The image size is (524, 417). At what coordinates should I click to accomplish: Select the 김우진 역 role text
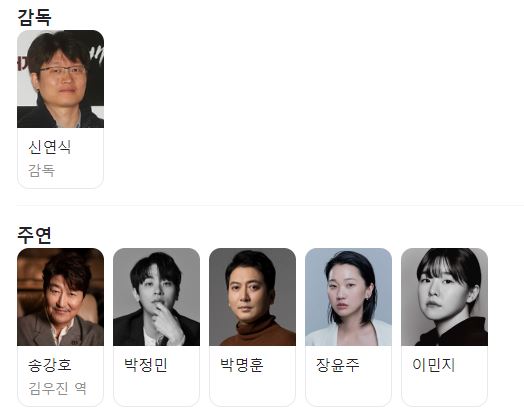[x=57, y=388]
